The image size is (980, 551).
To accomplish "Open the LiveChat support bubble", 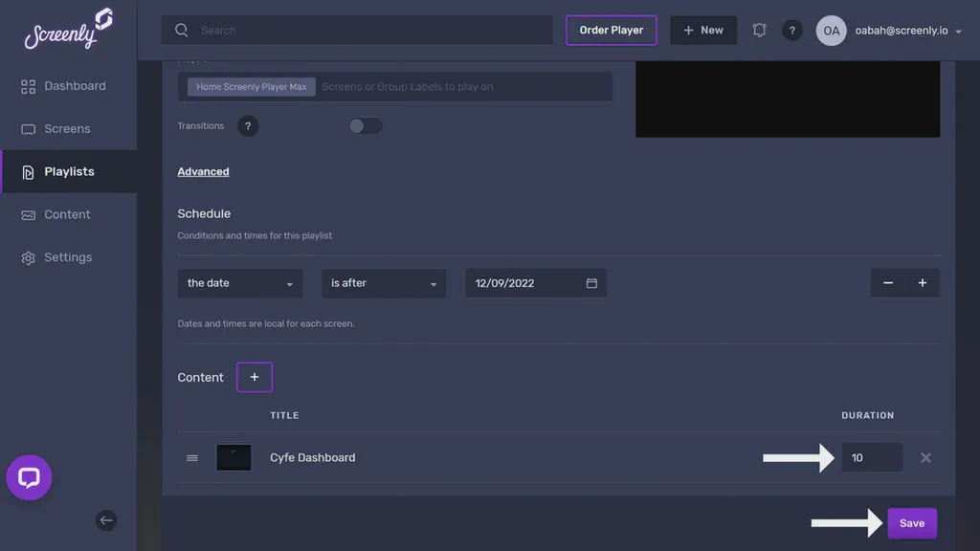I will coord(29,477).
